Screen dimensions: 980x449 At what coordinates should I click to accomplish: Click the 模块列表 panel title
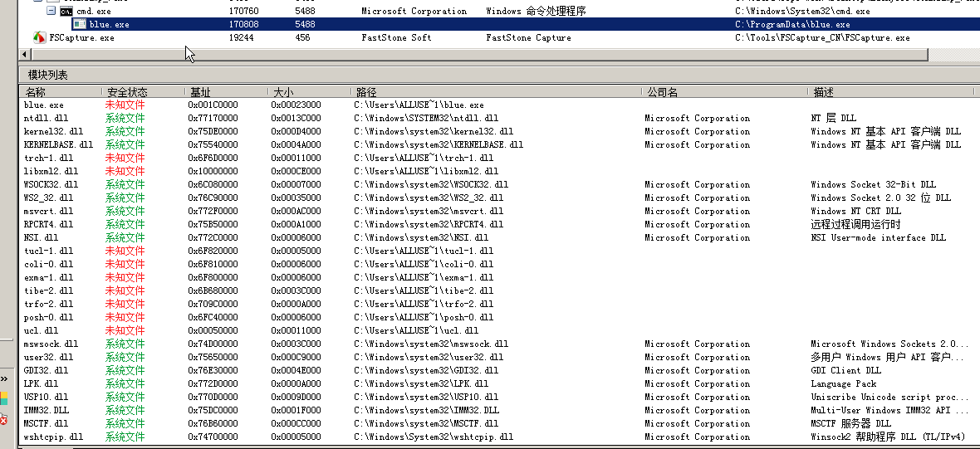(47, 75)
